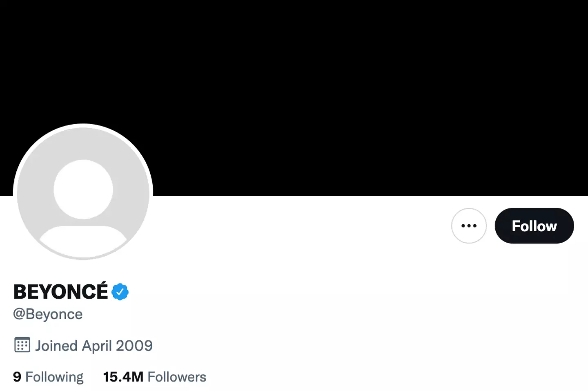Click the BEYONCÉ display name
The image size is (588, 391).
click(x=60, y=292)
